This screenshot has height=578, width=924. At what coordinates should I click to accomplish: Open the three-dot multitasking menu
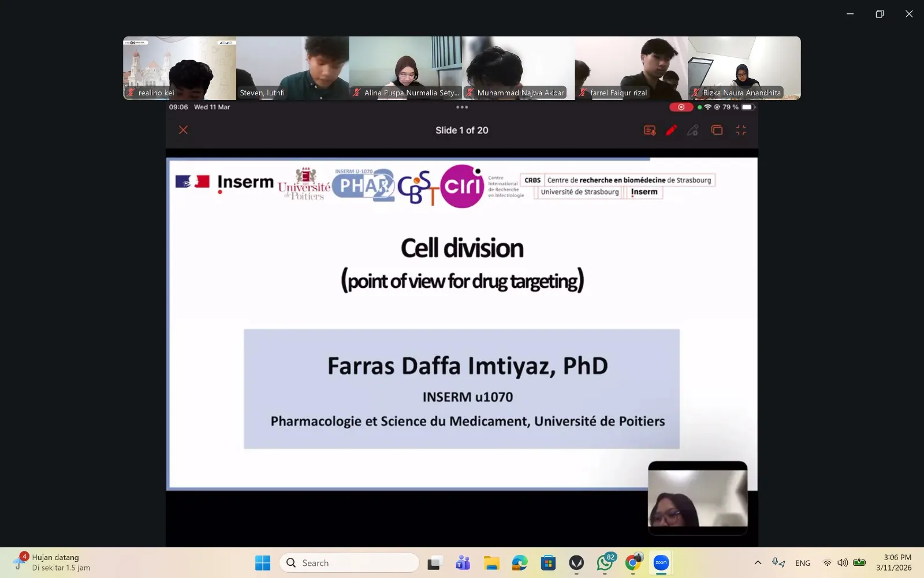coord(462,107)
